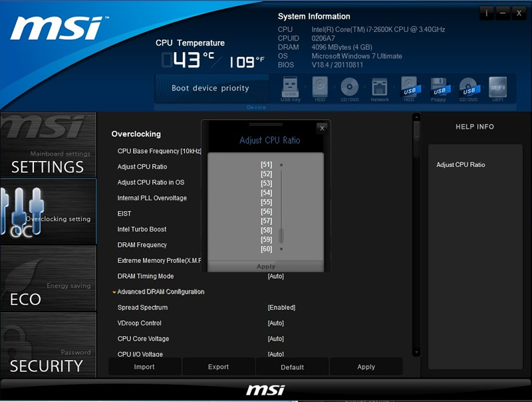Choose ratio value [54]
This screenshot has height=402, width=532.
point(267,193)
